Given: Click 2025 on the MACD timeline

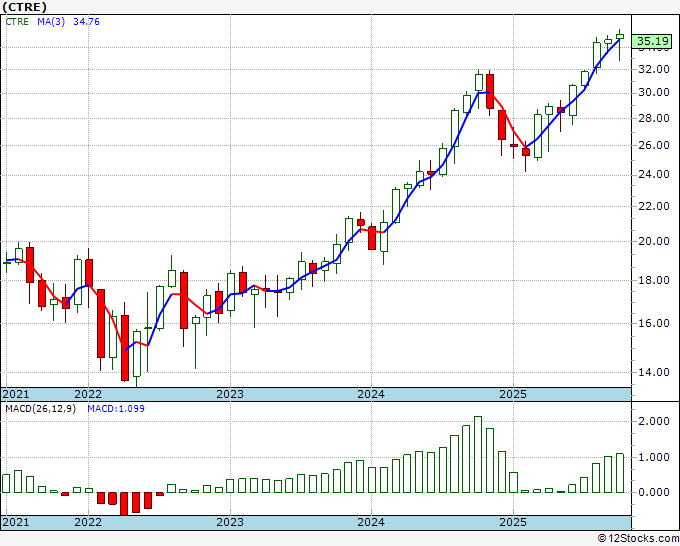Looking at the screenshot, I should tap(513, 522).
